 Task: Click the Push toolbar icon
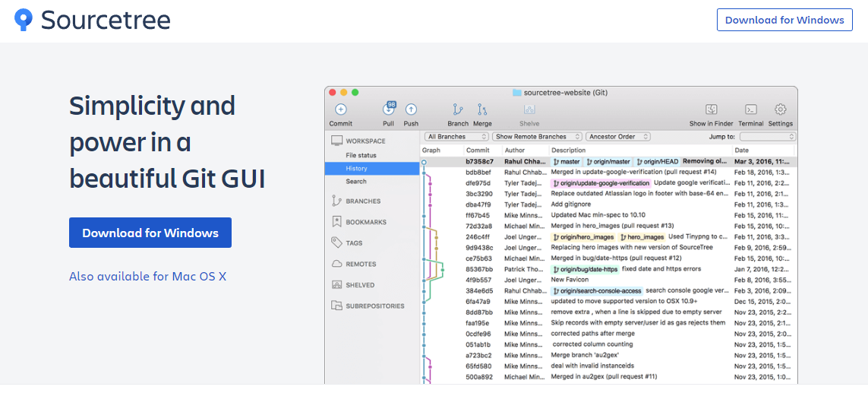pos(411,109)
